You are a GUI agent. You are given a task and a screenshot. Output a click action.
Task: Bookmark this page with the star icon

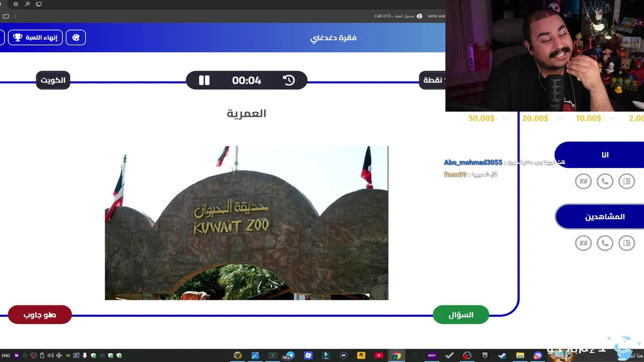(x=16, y=4)
